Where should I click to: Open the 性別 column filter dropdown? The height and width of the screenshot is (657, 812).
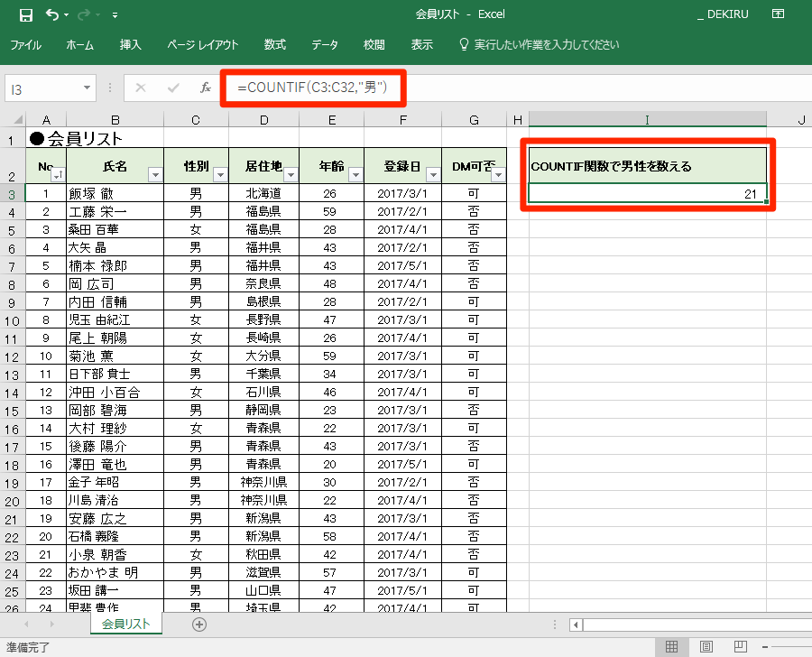221,174
